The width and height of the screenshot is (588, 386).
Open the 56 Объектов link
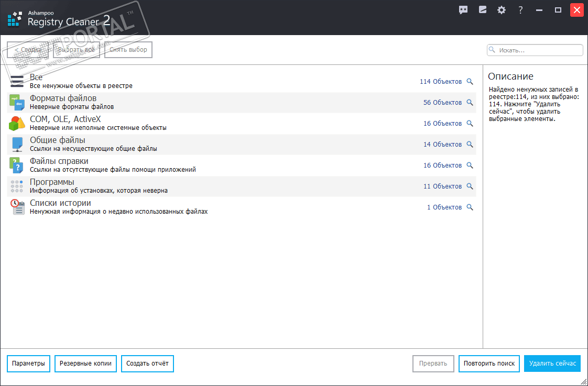(x=442, y=102)
